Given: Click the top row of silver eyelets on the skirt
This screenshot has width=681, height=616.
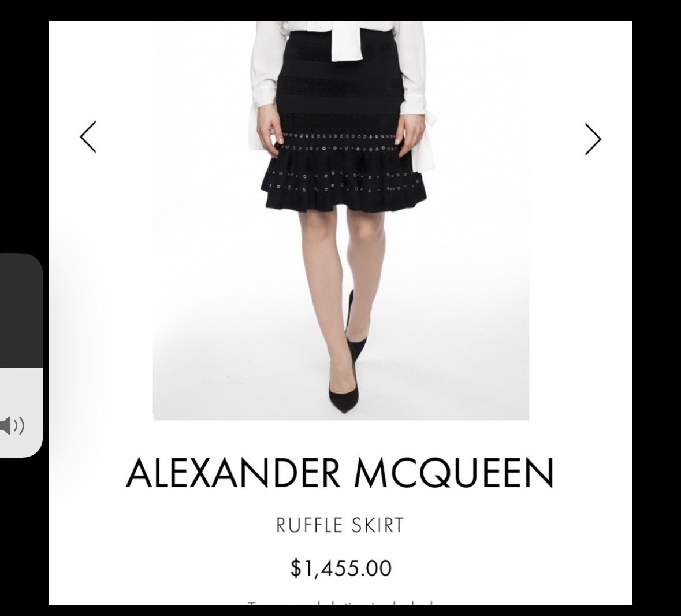Looking at the screenshot, I should [340, 136].
